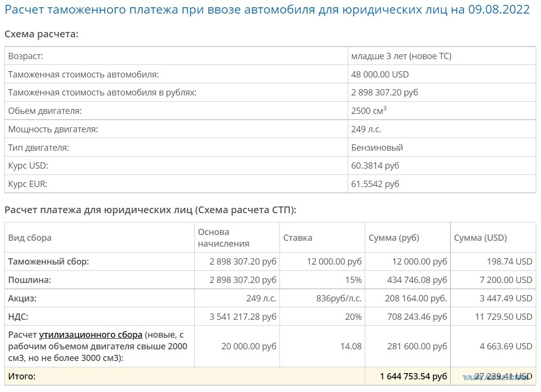Select the excise rate '836руб/л.с.'
Screen dimensions: 541x392
click(339, 298)
